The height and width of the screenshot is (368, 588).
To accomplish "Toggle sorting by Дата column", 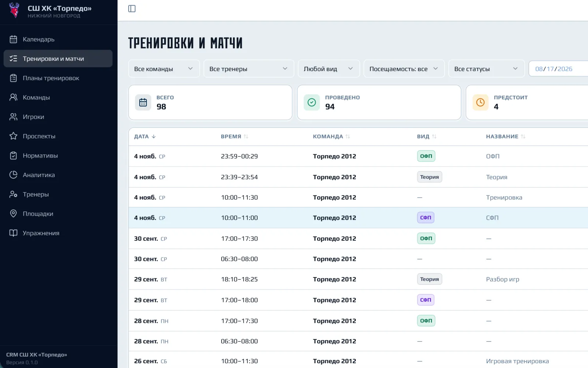I will coord(145,137).
